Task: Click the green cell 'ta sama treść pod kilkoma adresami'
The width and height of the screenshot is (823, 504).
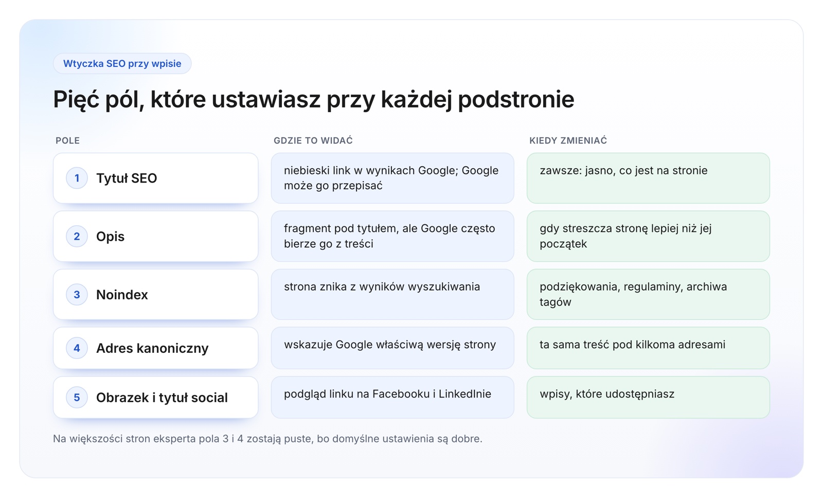Action: [x=648, y=348]
